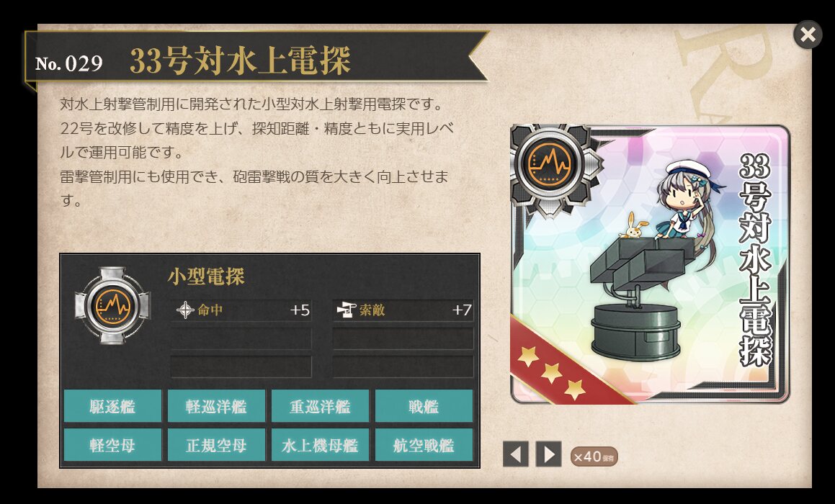The image size is (835, 504).
Task: Close the equipment detail window
Action: pos(808,35)
